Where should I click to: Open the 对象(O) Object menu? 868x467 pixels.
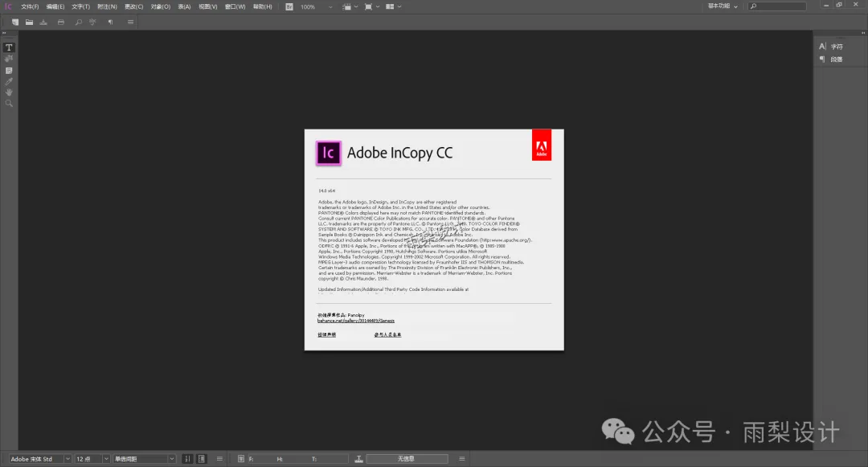[161, 6]
